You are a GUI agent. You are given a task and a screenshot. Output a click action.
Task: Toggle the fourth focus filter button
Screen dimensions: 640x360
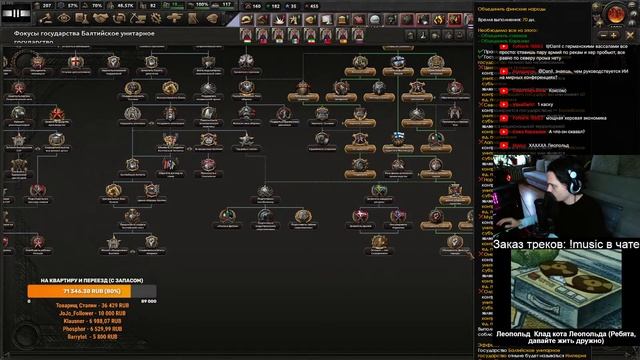point(448,36)
